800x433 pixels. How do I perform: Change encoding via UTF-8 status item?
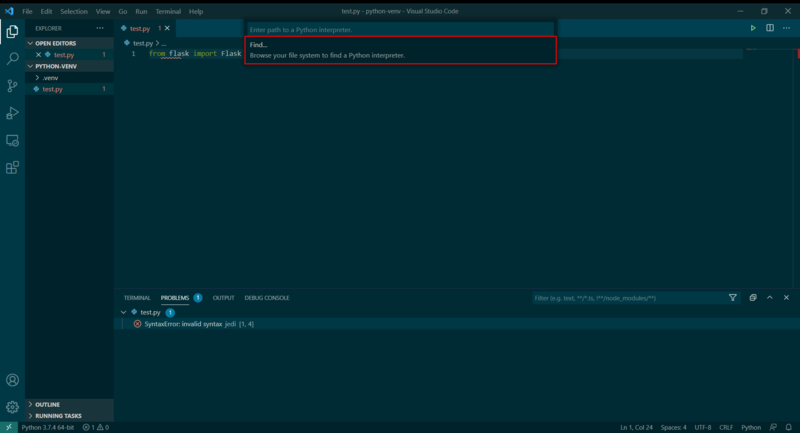[x=703, y=427]
